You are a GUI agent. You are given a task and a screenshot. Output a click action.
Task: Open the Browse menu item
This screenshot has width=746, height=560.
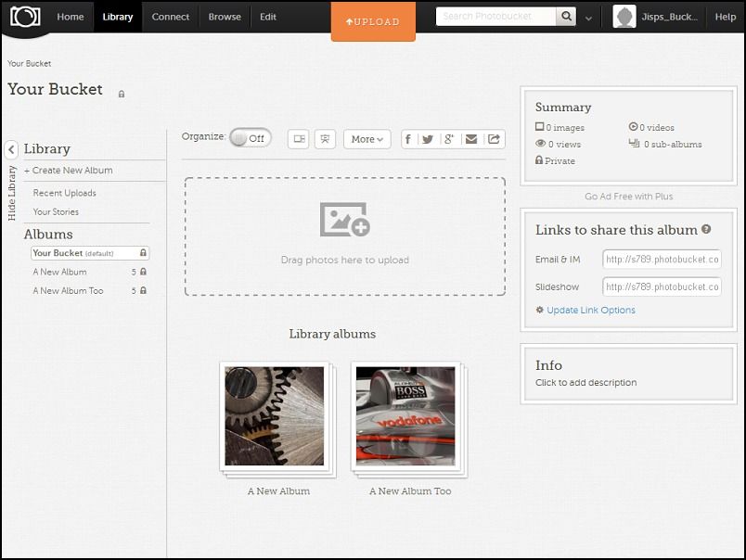tap(225, 17)
